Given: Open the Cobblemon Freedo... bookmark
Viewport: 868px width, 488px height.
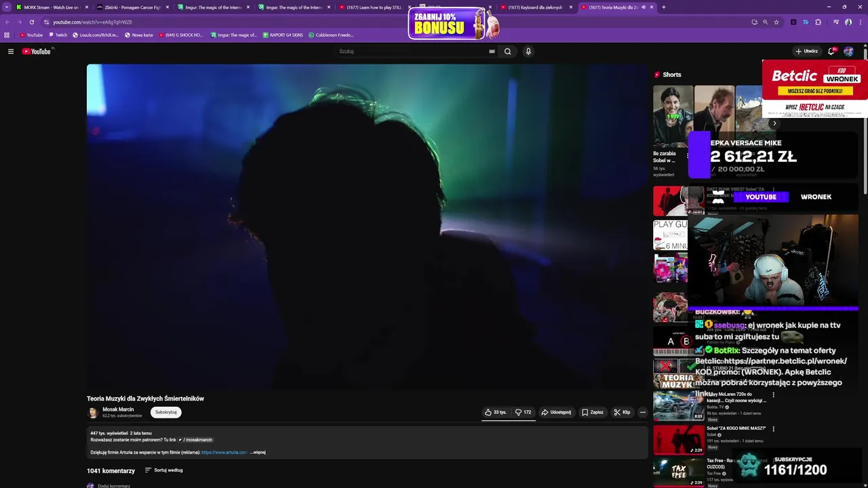Looking at the screenshot, I should coord(331,35).
